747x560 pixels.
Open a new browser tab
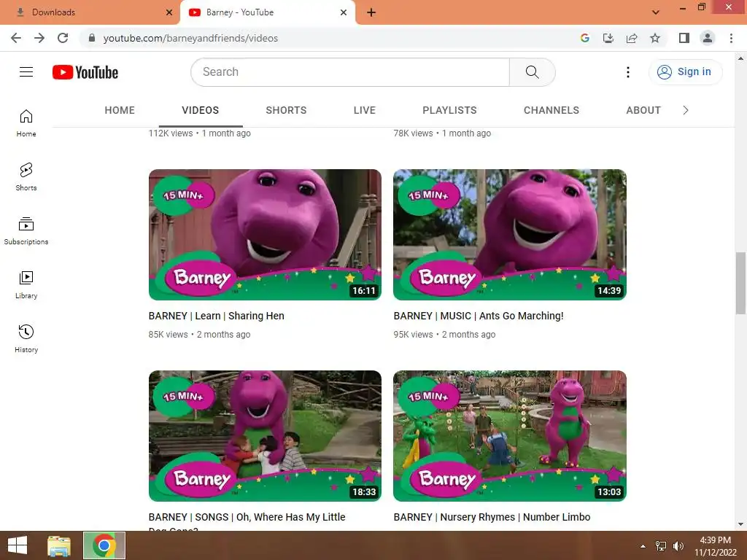[371, 12]
